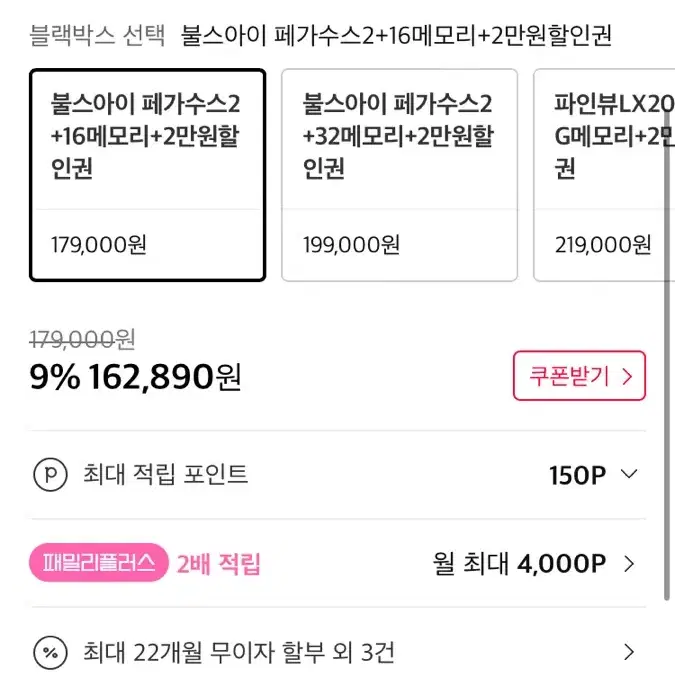This screenshot has height=675, width=675.
Task: Click the 쿠폰받기 button
Action: [x=579, y=376]
